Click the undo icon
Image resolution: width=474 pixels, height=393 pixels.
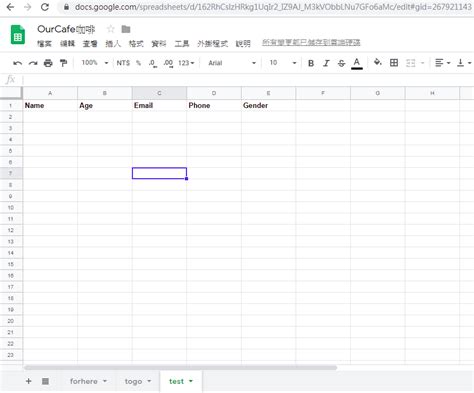[x=17, y=63]
